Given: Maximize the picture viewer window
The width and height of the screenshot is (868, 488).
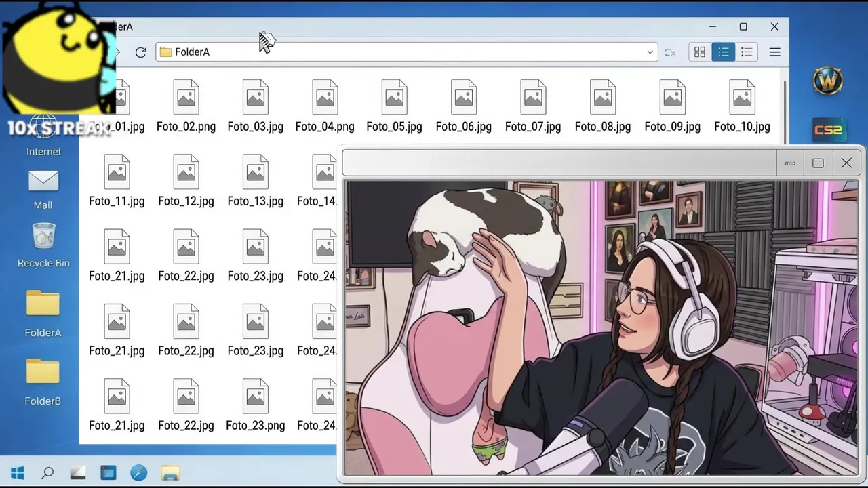Looking at the screenshot, I should point(818,163).
